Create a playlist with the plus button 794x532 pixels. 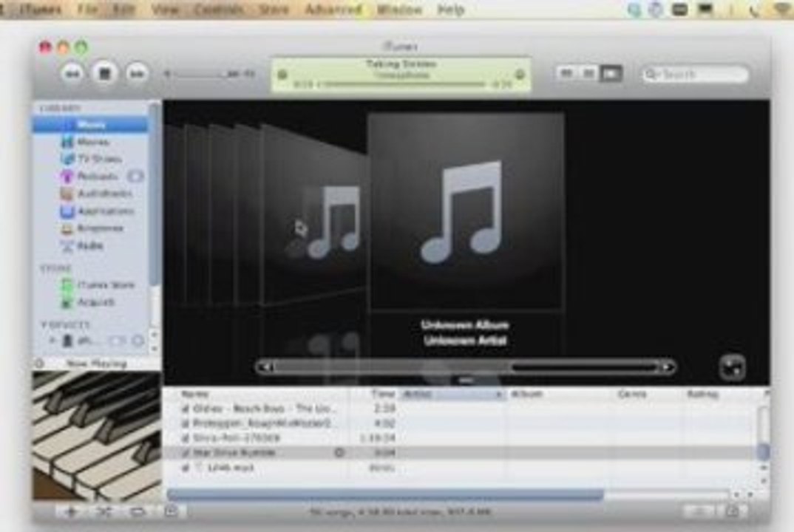(x=71, y=512)
